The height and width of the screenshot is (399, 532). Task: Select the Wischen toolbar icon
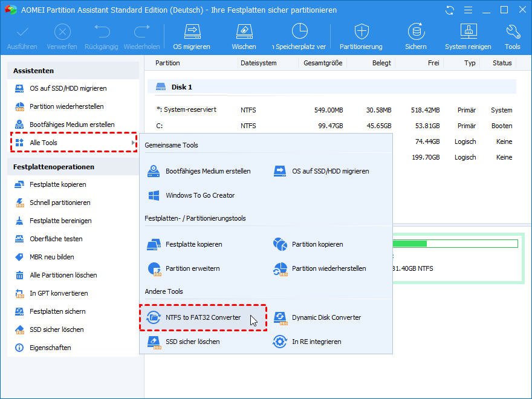(244, 32)
